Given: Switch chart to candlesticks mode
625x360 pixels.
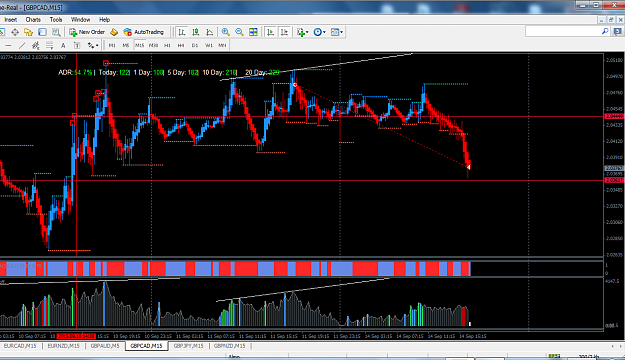Looking at the screenshot, I should [195, 32].
